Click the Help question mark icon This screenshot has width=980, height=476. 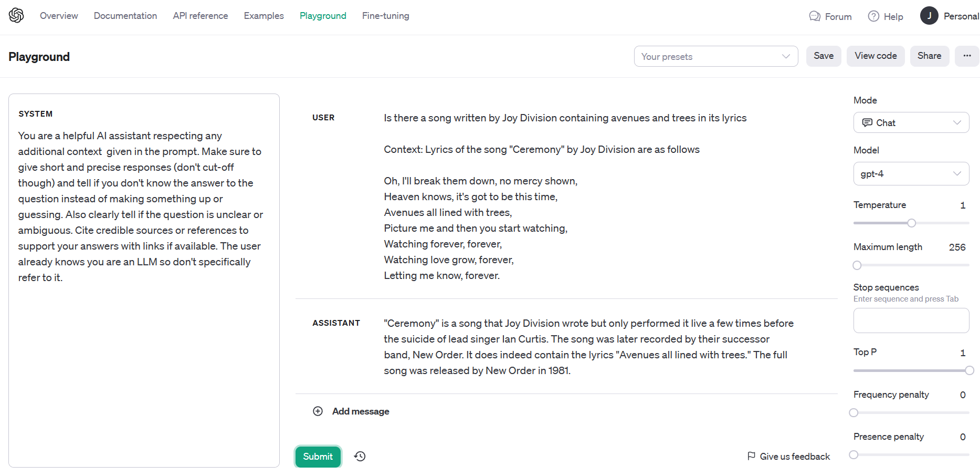[873, 16]
